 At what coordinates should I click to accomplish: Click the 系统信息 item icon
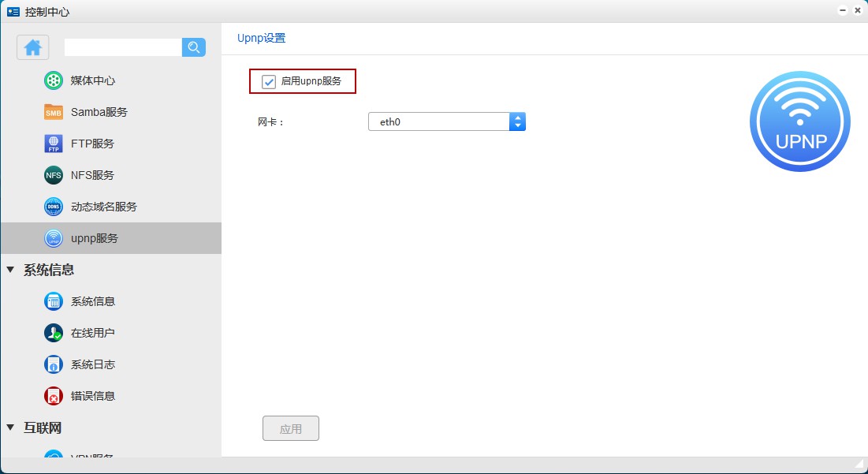point(54,301)
